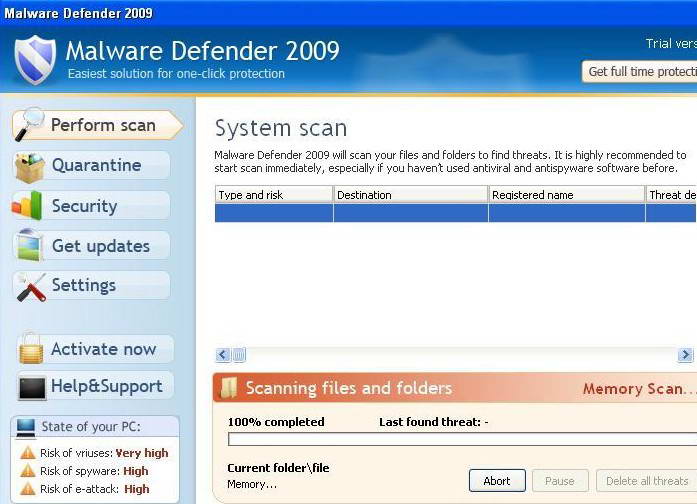Click the Registered name column header
Viewport: 697px width, 504px height.
(x=566, y=195)
